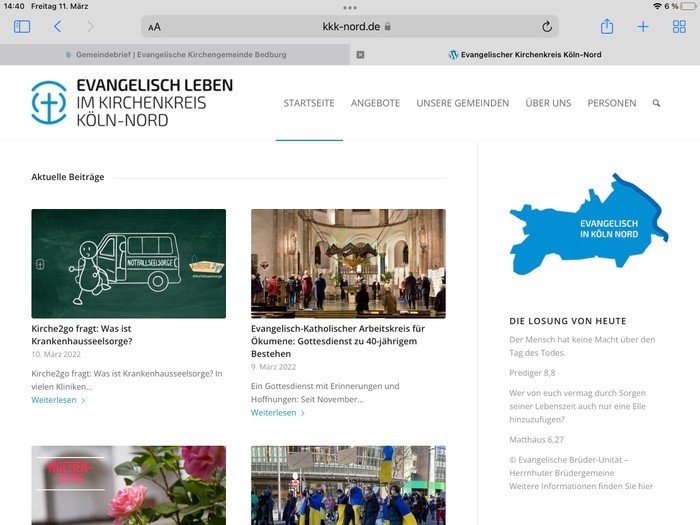The height and width of the screenshot is (525, 700).
Task: Click the Kirchenkreis cross-anchor logo
Action: coord(49,103)
